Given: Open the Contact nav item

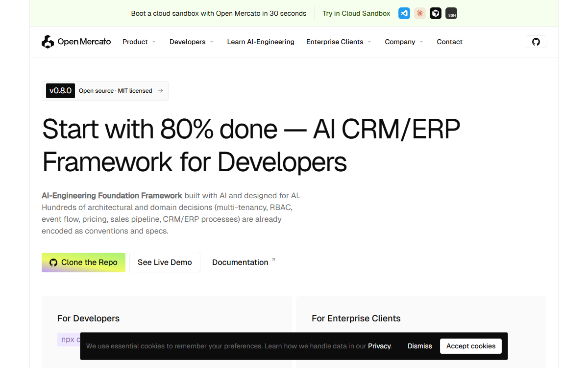Looking at the screenshot, I should pyautogui.click(x=450, y=42).
